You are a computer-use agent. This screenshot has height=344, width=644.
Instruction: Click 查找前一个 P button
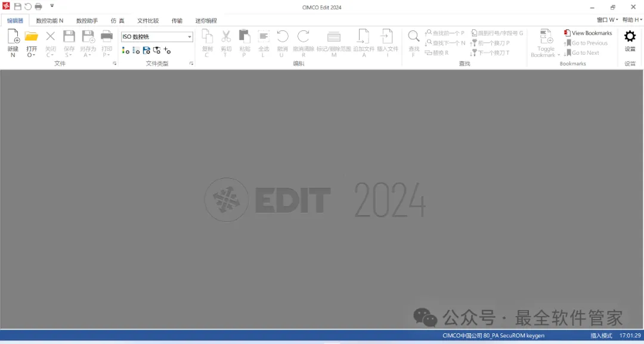[x=444, y=33]
